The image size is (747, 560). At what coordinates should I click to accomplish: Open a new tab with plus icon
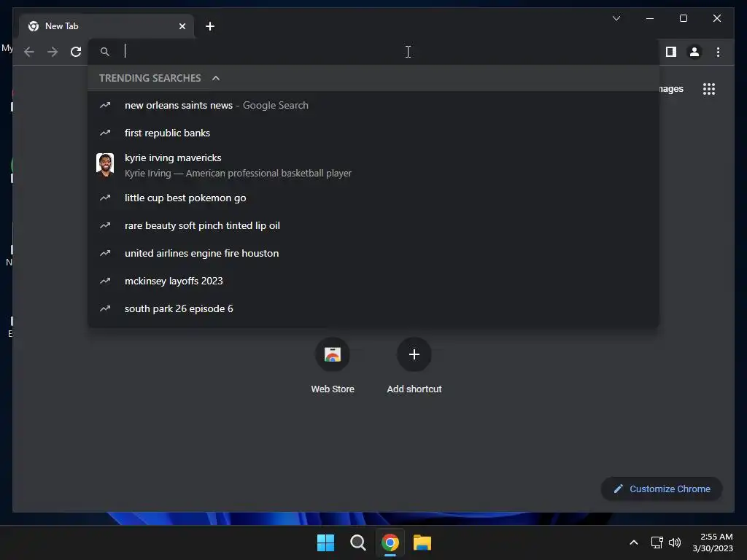point(210,26)
